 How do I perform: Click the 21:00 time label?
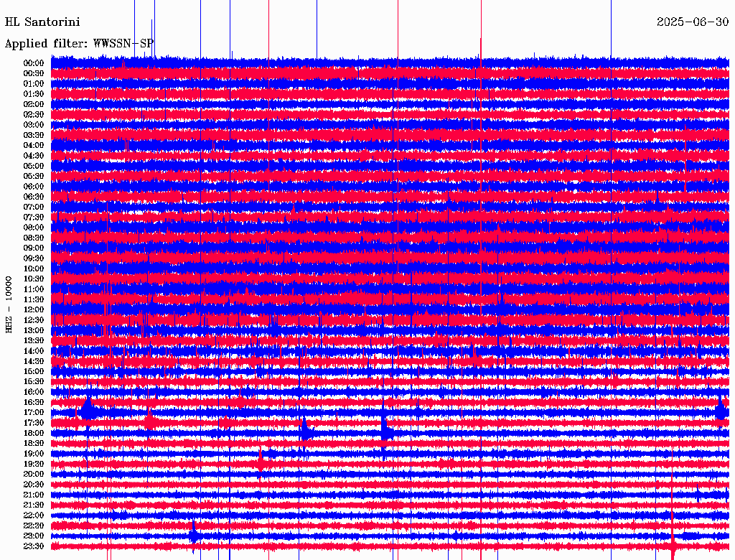pos(34,495)
